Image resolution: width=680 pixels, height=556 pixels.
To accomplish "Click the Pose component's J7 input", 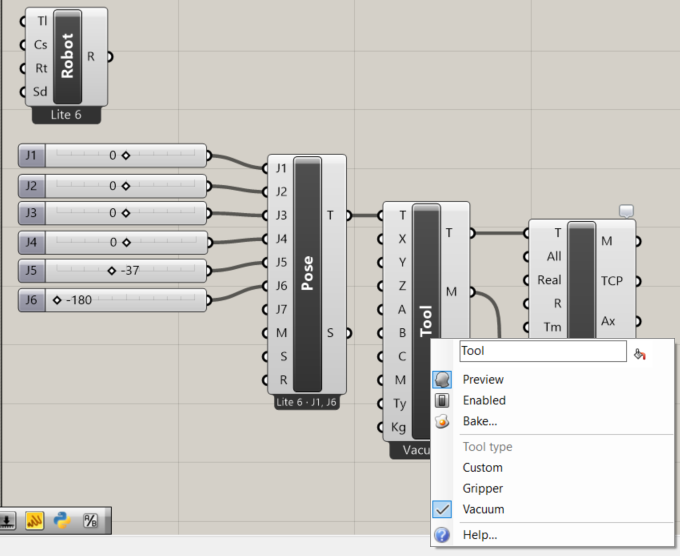I will click(x=281, y=309).
